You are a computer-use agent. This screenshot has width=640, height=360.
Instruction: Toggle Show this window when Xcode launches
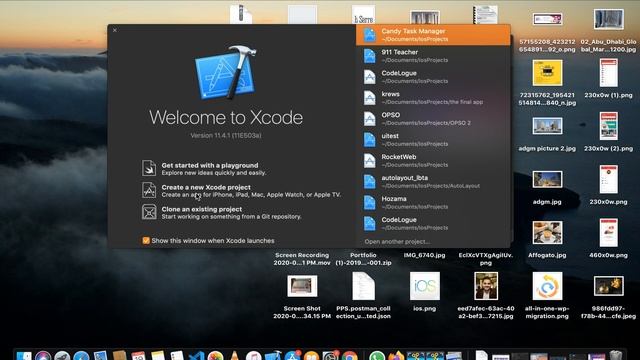tap(146, 240)
